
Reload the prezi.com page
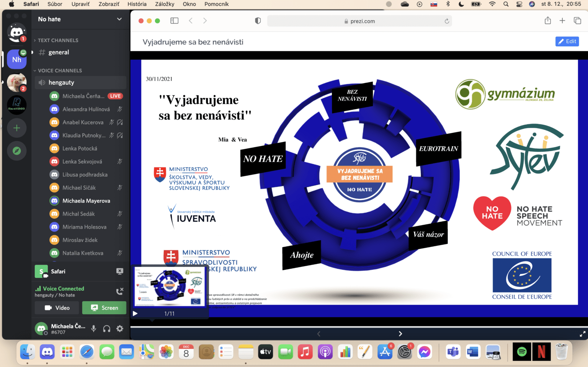[447, 21]
